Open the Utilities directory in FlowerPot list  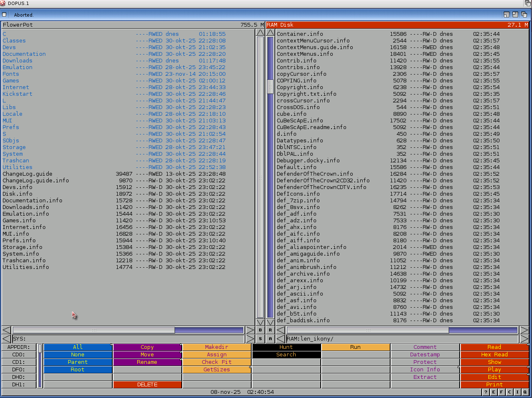coord(17,167)
